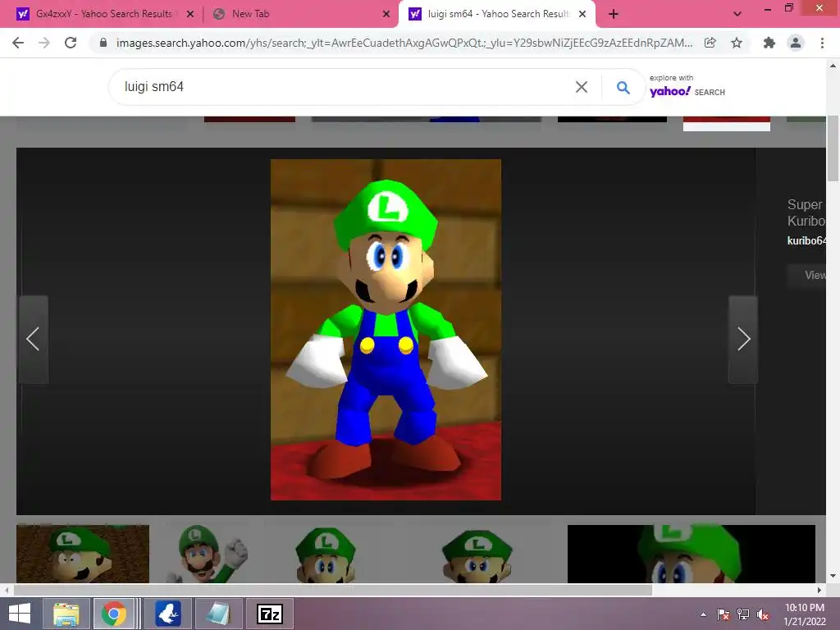Open the Chrome profile avatar
The image size is (840, 630).
pos(796,43)
